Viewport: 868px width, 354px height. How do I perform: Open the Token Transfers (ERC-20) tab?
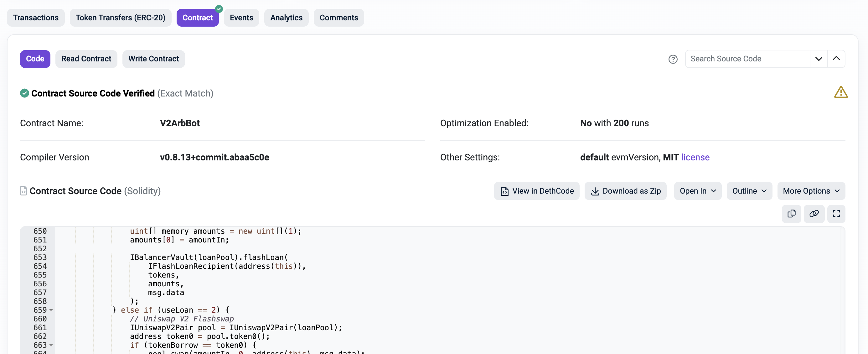point(120,18)
